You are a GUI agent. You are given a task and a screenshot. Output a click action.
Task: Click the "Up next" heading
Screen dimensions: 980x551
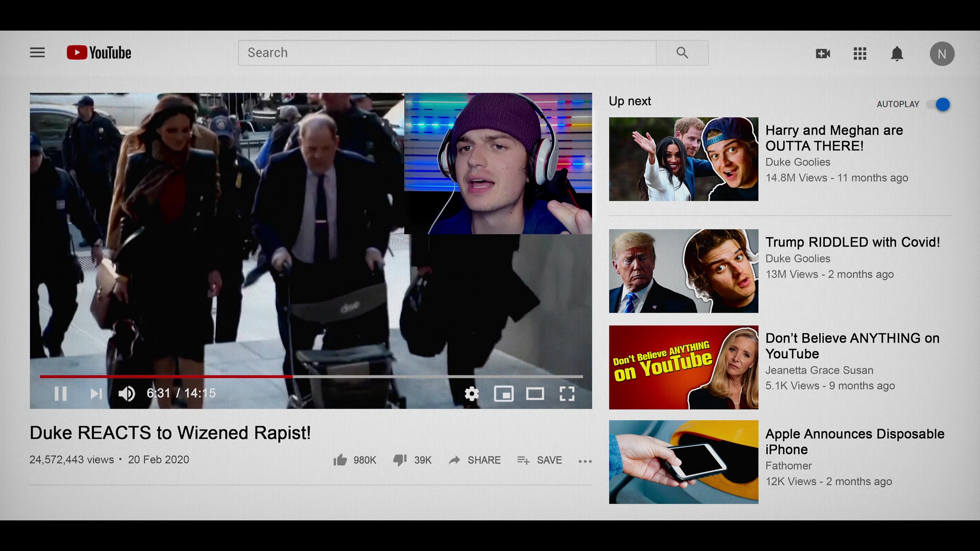point(630,101)
